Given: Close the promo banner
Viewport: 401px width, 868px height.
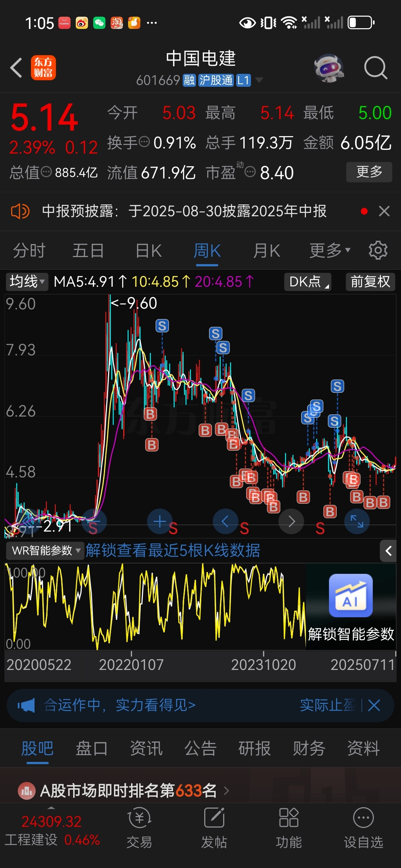Looking at the screenshot, I should click(374, 705).
